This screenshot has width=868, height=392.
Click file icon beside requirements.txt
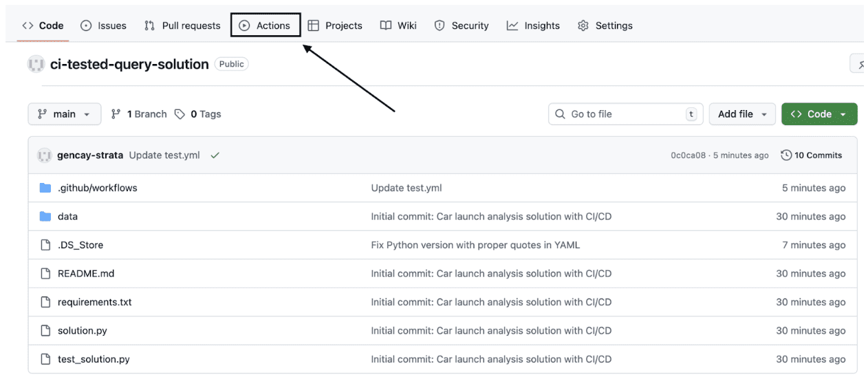tap(45, 302)
